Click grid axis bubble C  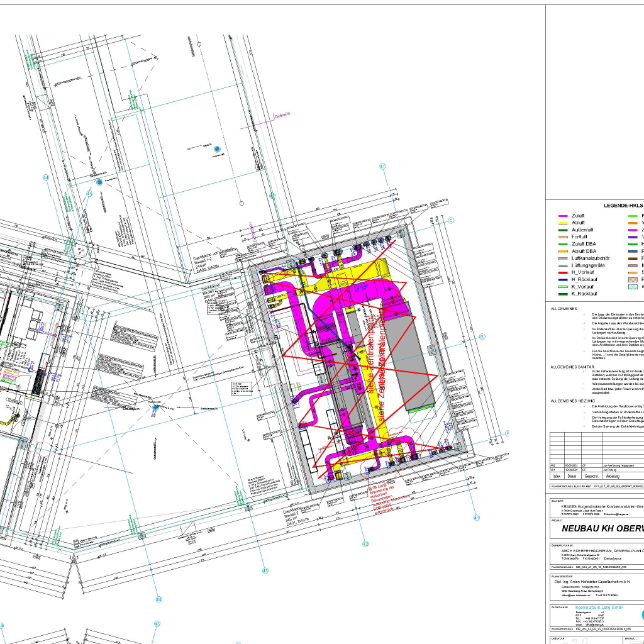[450, 220]
